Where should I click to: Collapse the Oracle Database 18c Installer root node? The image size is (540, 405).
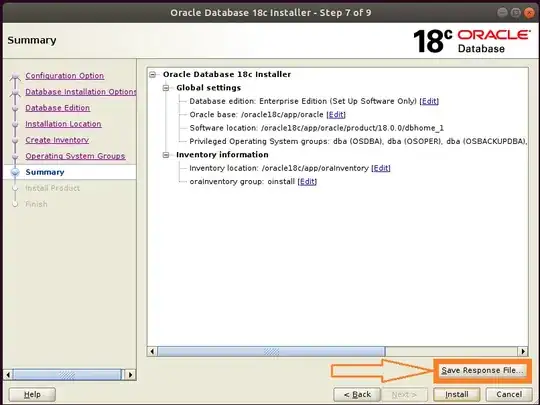tap(153, 74)
